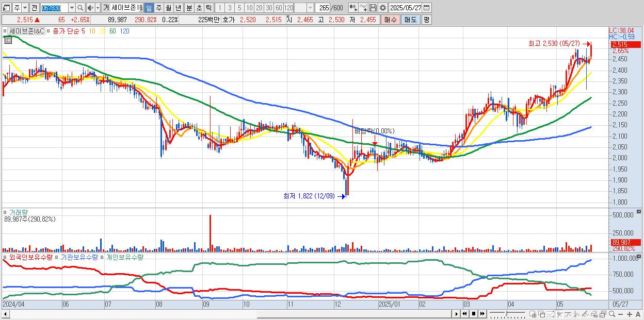This screenshot has height=320, width=644.
Task: Select the crosshair cursor tool
Action: click(560, 314)
